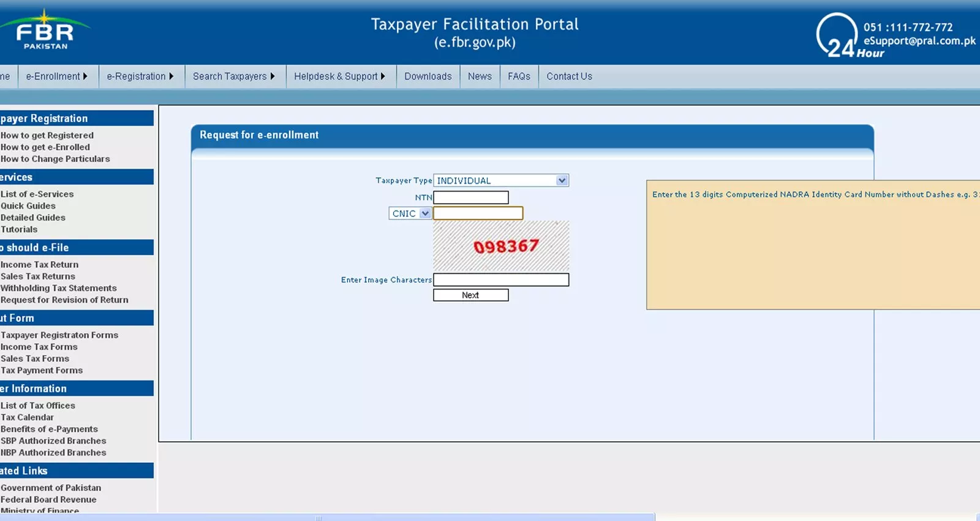Open Tutorials link
Image resolution: width=980 pixels, height=521 pixels.
click(19, 229)
